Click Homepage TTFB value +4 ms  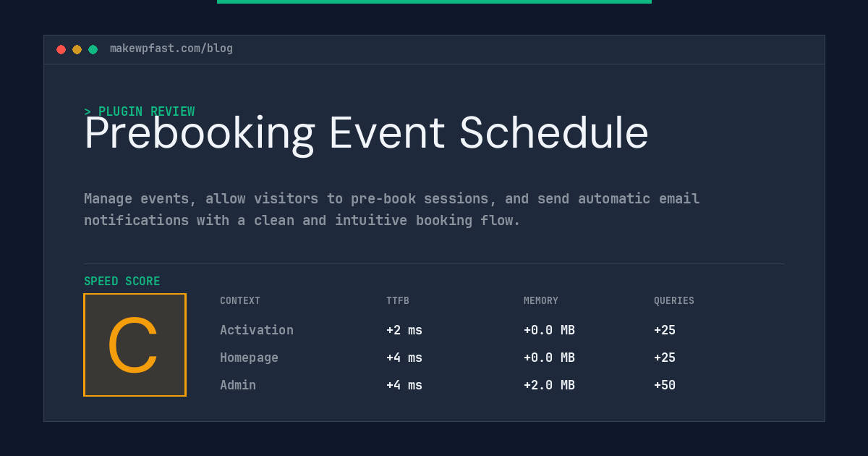(404, 358)
